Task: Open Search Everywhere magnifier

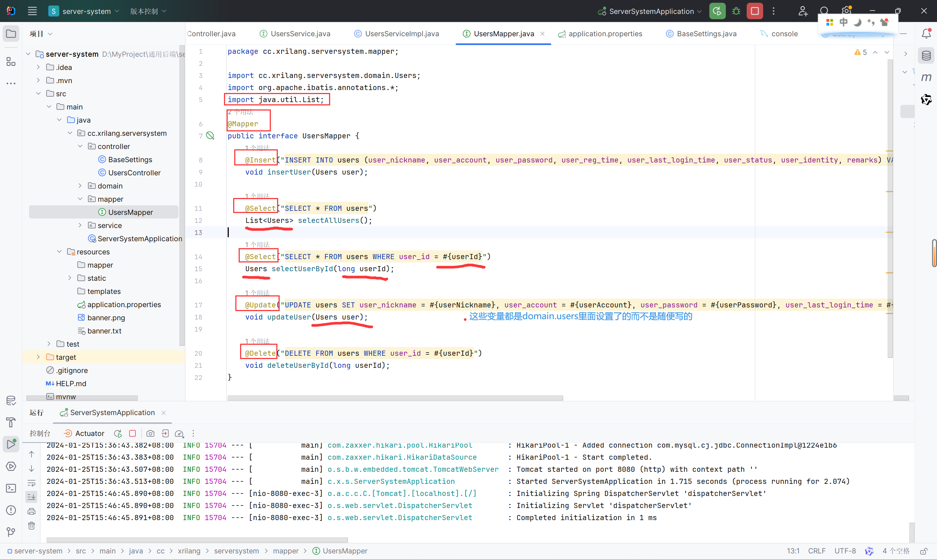Action: coord(824,11)
